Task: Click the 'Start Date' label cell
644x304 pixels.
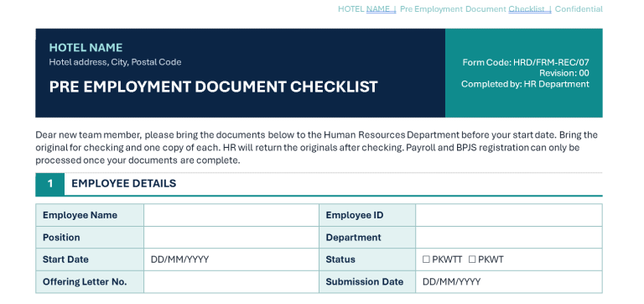Action: click(90, 259)
